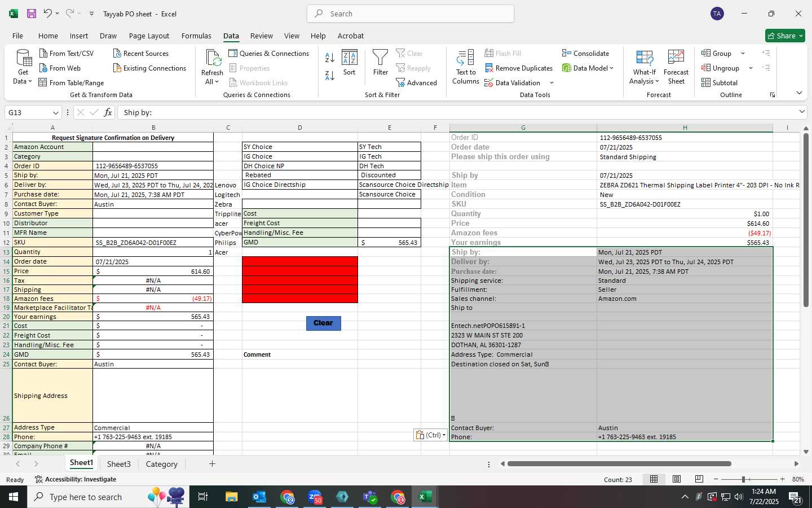Open Data Model dropdown arrow
The image size is (812, 508).
click(x=611, y=68)
